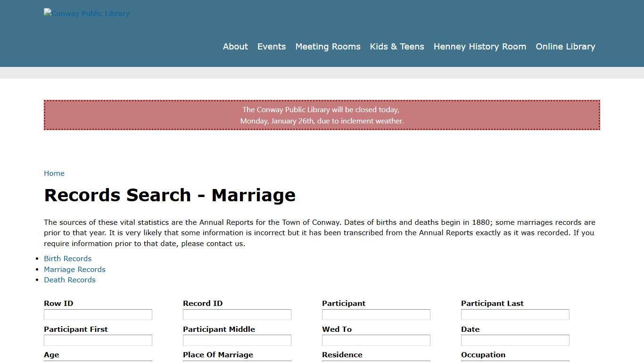Click the inclement weather closure notice banner

[322, 115]
